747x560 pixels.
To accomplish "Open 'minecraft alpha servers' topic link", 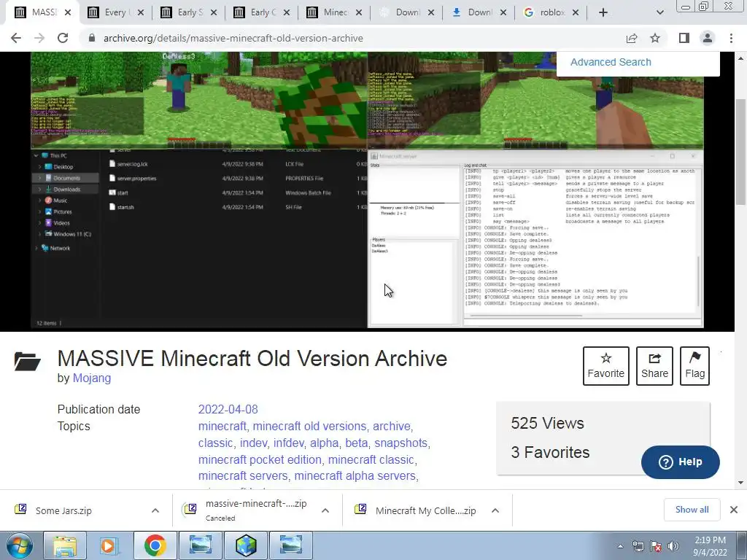I will click(355, 475).
